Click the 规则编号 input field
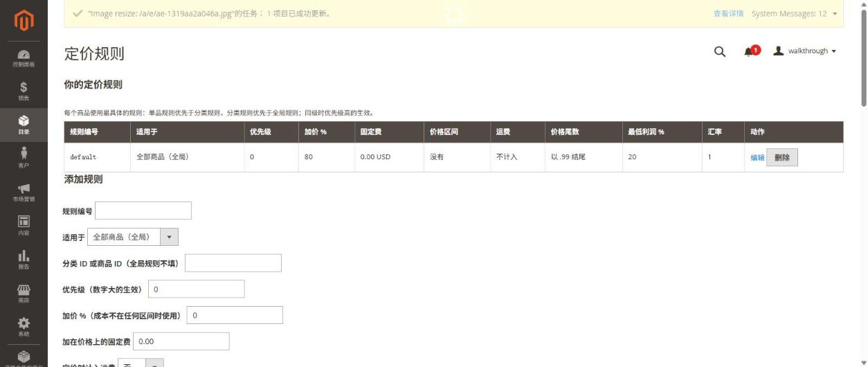 pyautogui.click(x=143, y=211)
